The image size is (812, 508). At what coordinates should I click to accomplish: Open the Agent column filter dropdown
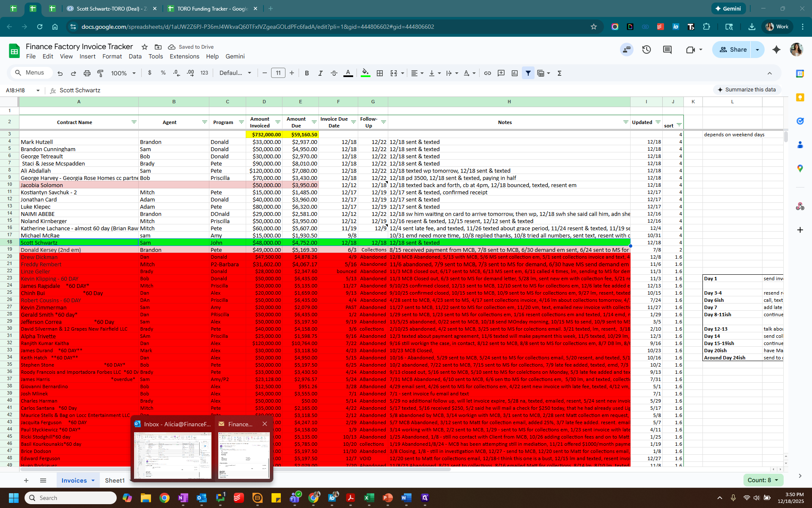point(204,122)
